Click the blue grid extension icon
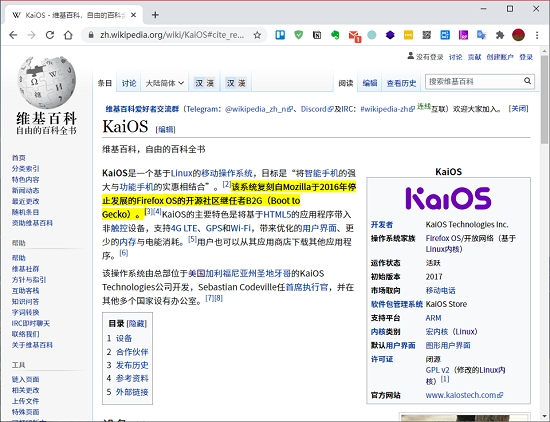The image size is (550, 422). point(445,35)
